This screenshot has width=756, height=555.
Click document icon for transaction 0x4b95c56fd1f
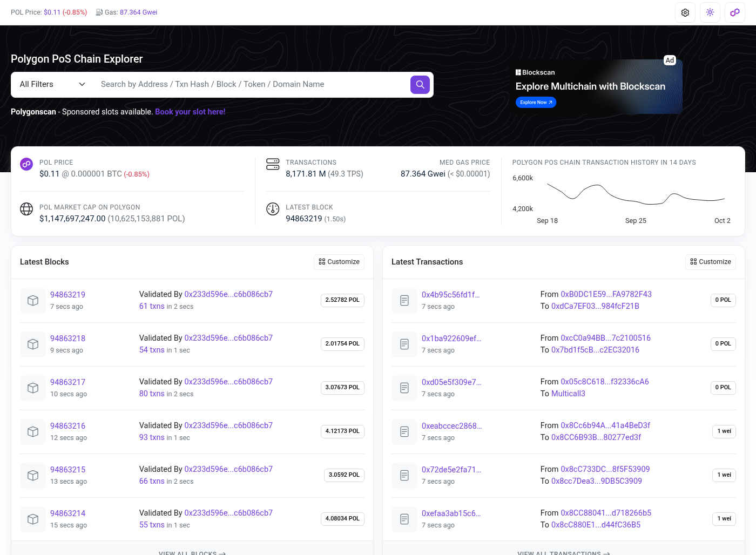tap(404, 301)
